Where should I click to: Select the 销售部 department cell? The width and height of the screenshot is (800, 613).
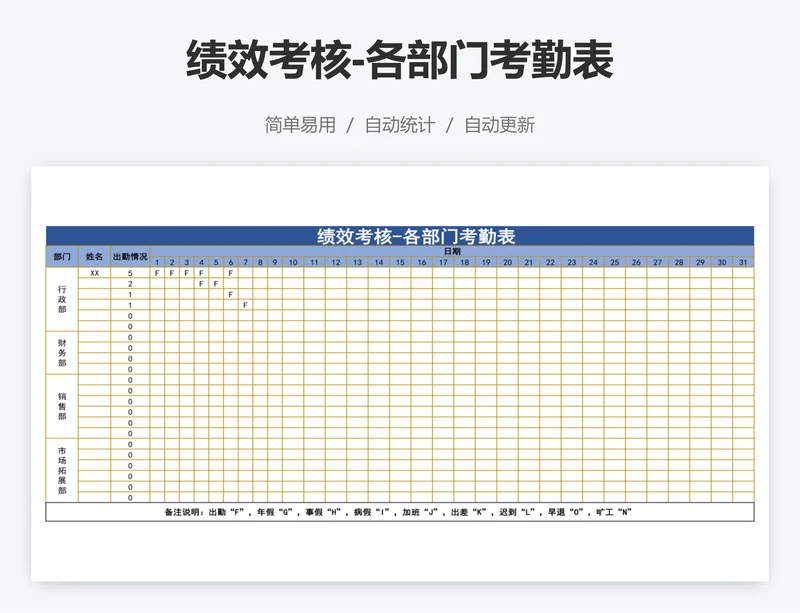pyautogui.click(x=62, y=406)
